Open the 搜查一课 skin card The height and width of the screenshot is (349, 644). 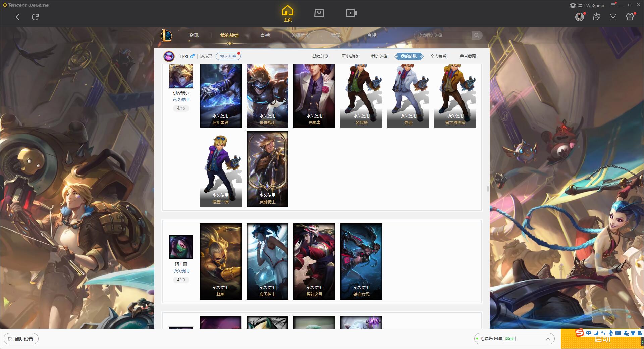(x=220, y=169)
